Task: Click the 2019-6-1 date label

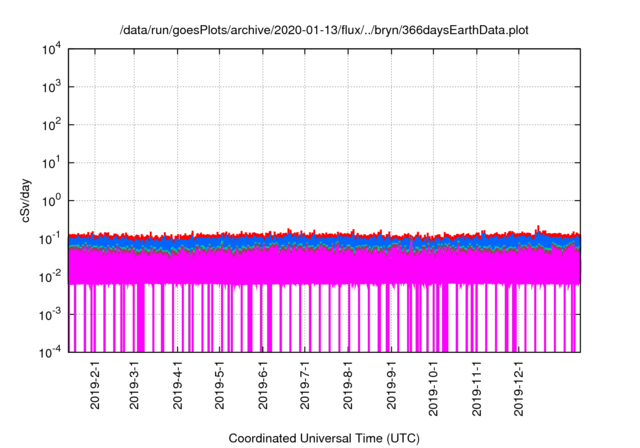Action: pyautogui.click(x=262, y=385)
